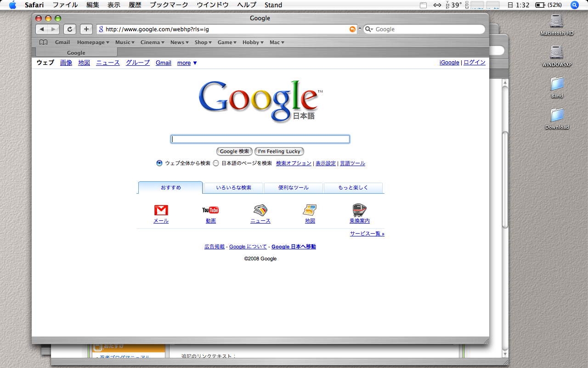Open the YouTube icon on Google page

210,210
